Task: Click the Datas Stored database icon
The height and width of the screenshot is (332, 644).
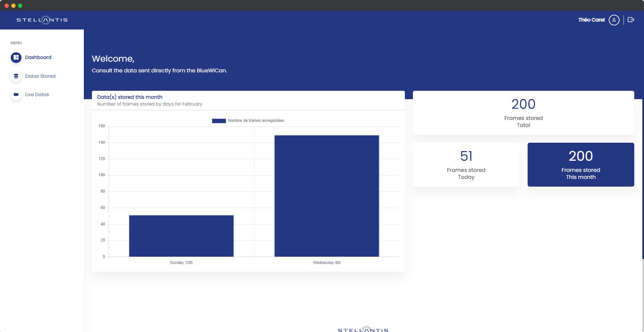Action: click(x=16, y=76)
